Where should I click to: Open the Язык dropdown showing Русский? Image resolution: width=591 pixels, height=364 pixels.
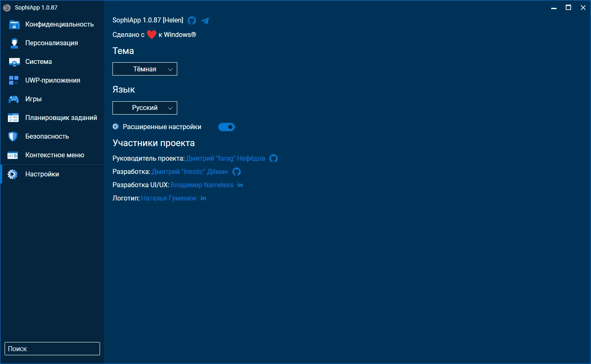(145, 108)
